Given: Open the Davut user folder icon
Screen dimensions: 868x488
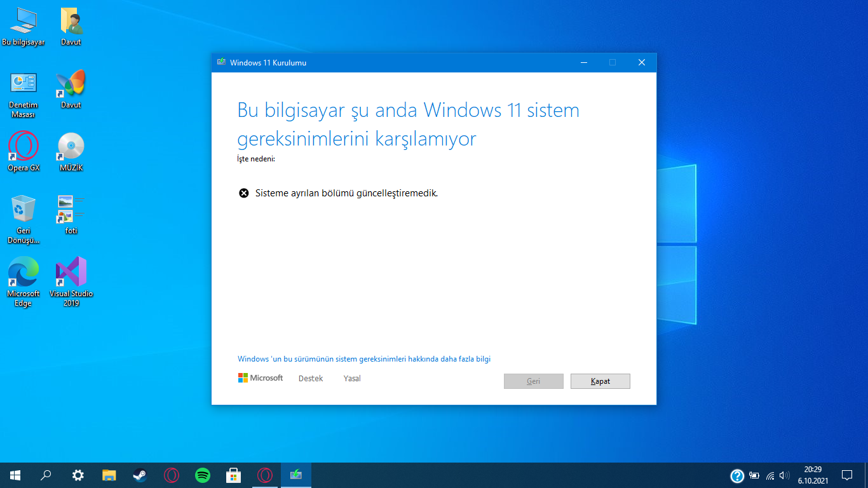Looking at the screenshot, I should coord(71,27).
